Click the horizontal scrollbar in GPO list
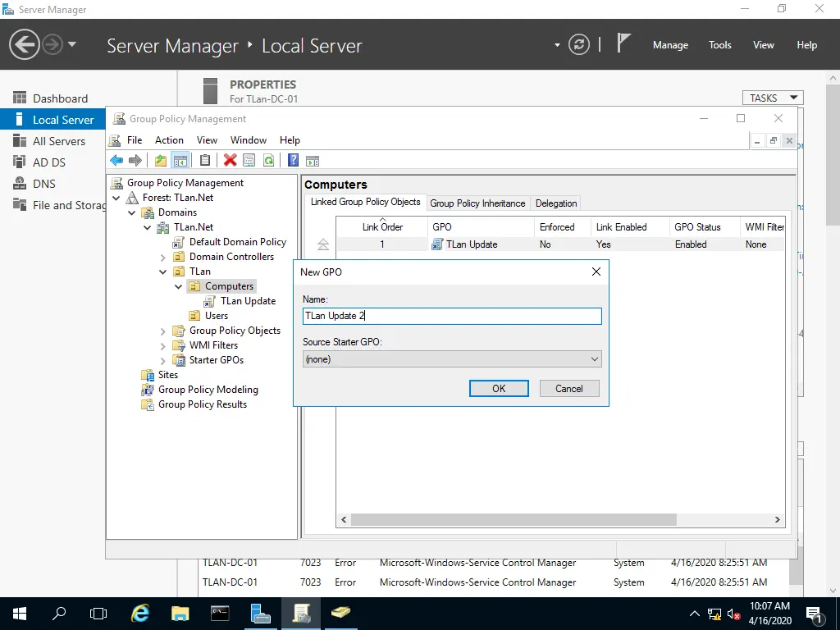This screenshot has width=840, height=630. click(513, 520)
